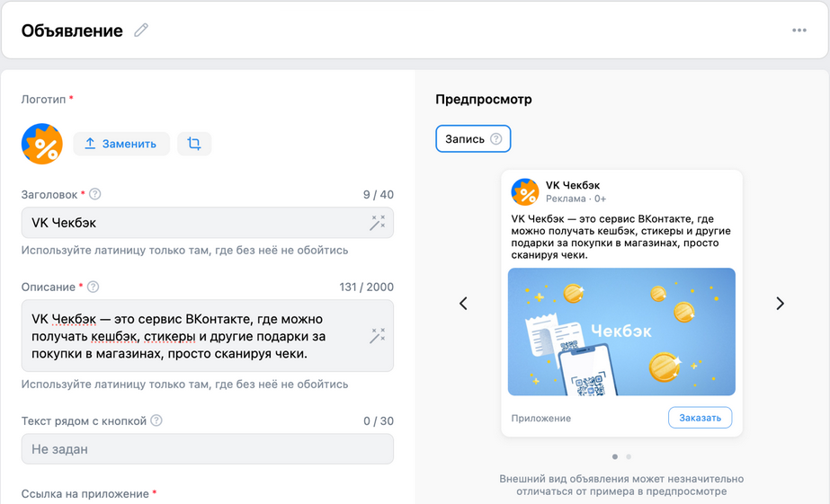
Task: Click the Заказать button in preview
Action: pos(700,417)
